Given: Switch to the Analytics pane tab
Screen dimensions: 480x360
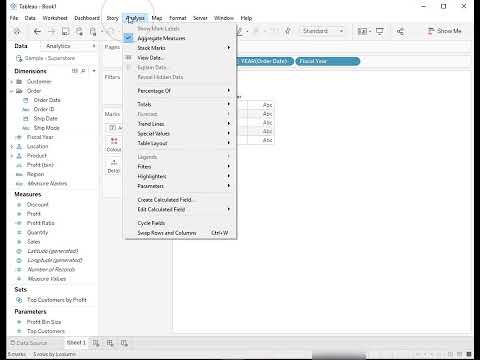Looking at the screenshot, I should point(58,46).
